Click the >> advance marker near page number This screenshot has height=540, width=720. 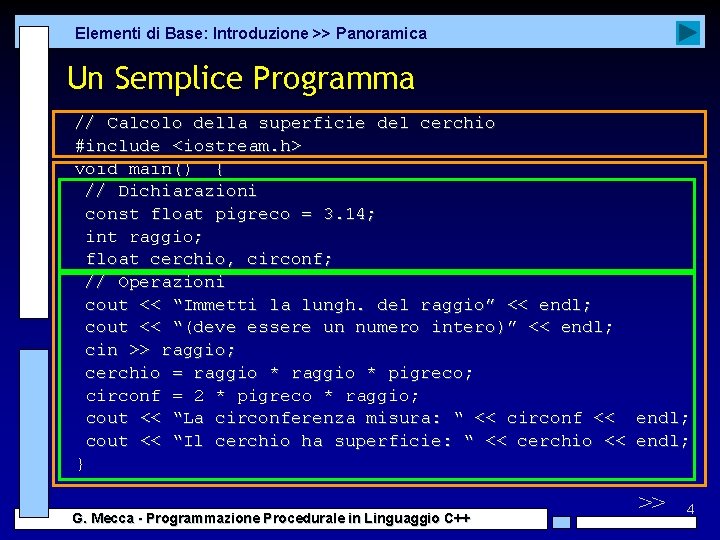point(652,502)
